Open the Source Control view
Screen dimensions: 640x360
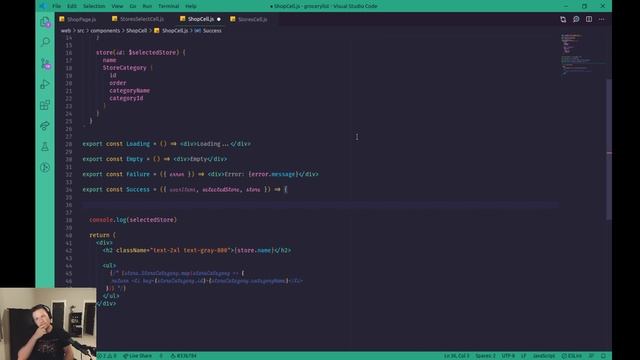point(45,64)
